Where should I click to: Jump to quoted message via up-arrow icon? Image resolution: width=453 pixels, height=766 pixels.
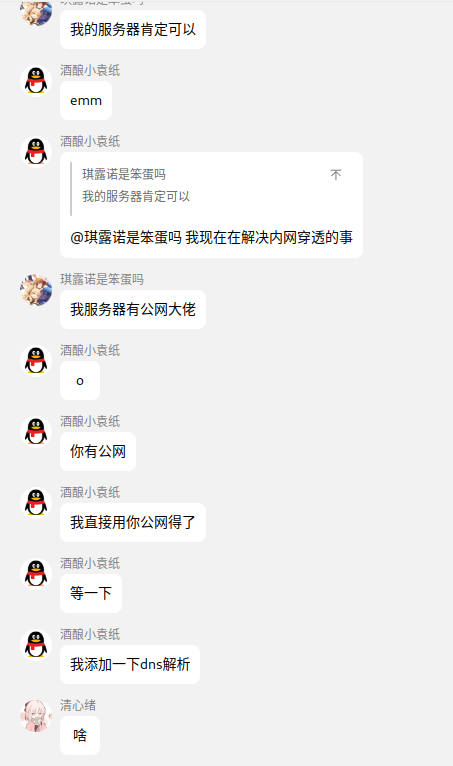click(x=336, y=175)
